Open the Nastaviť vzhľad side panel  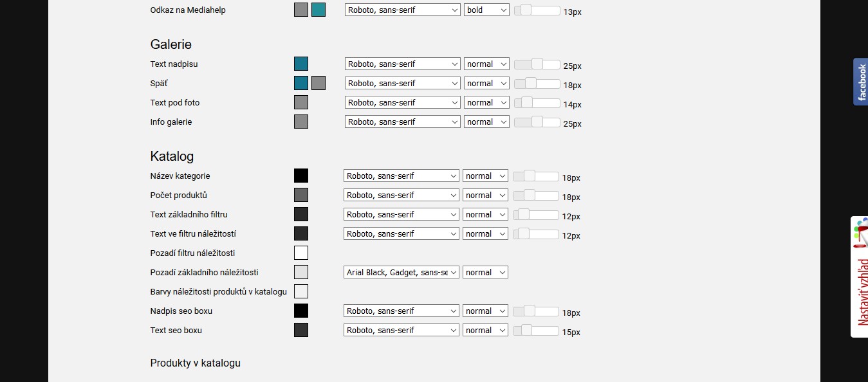tap(860, 277)
